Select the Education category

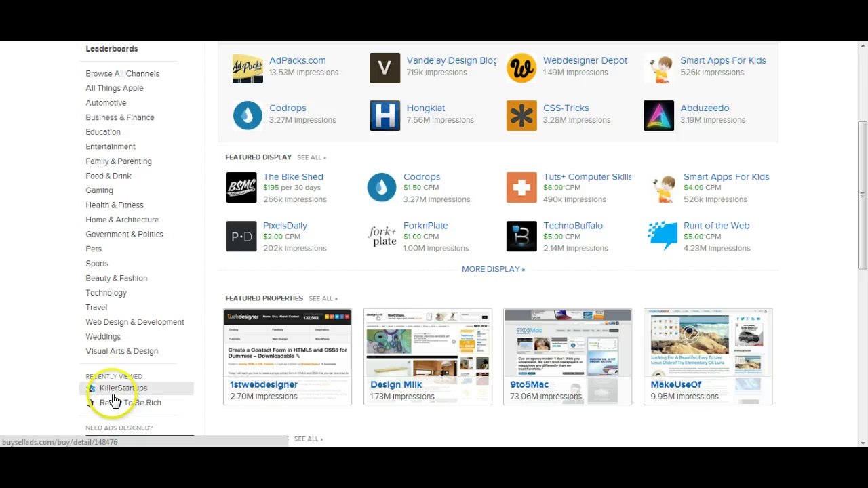click(103, 132)
